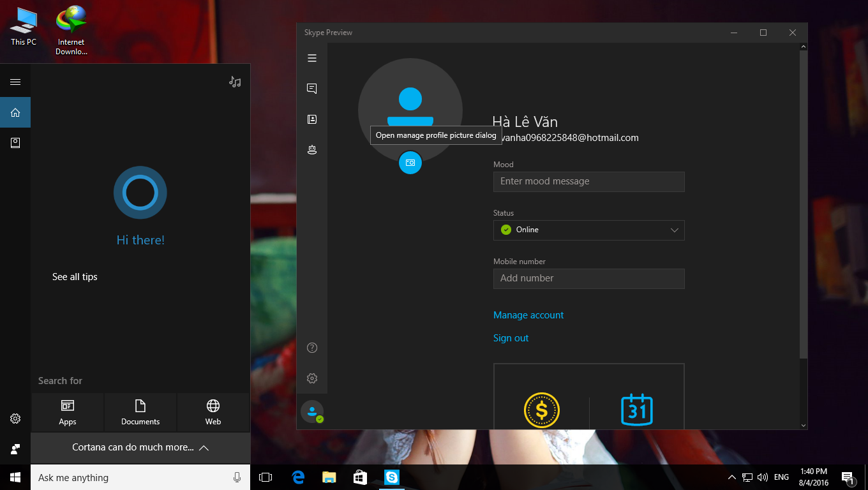The width and height of the screenshot is (868, 490).
Task: Select Cortana Home icon
Action: click(15, 112)
